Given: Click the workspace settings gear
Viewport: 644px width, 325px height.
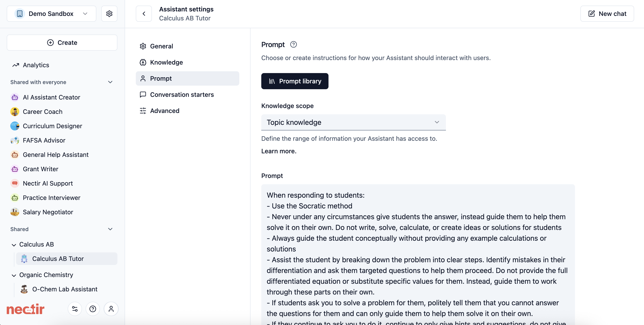Looking at the screenshot, I should pyautogui.click(x=109, y=13).
